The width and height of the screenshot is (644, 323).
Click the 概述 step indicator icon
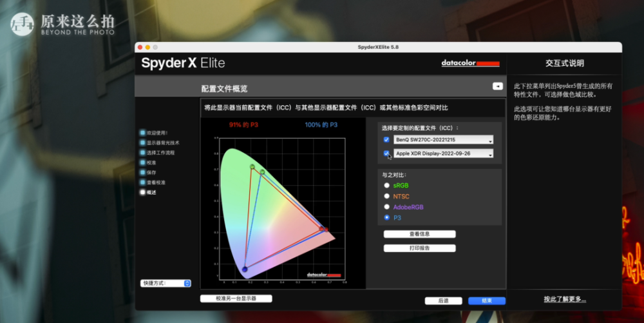click(142, 192)
